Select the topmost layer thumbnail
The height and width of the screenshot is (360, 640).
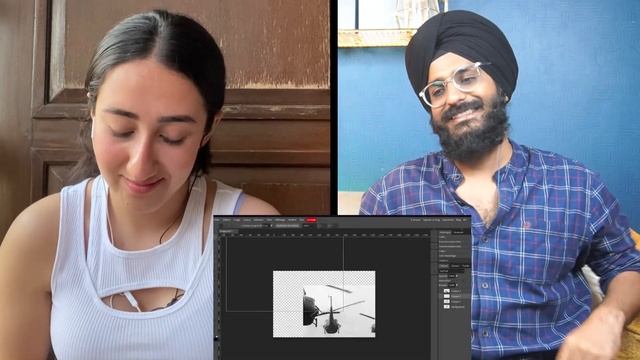pyautogui.click(x=447, y=291)
